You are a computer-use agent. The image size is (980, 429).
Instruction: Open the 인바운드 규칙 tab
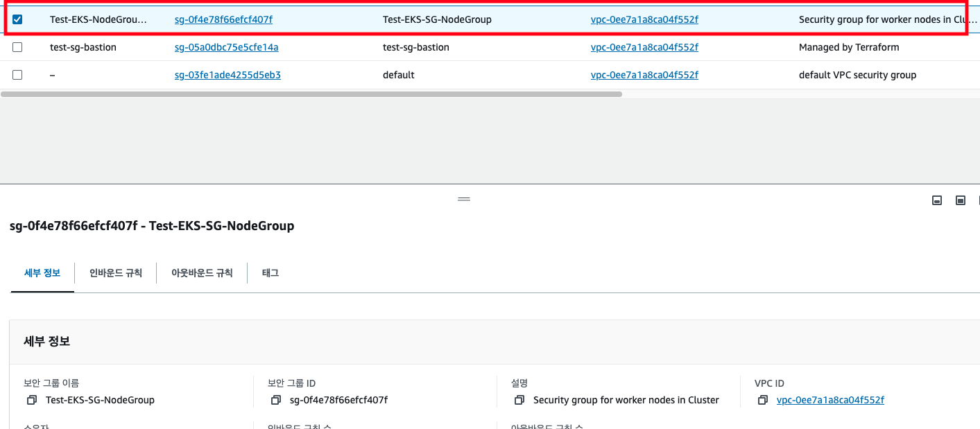[116, 273]
